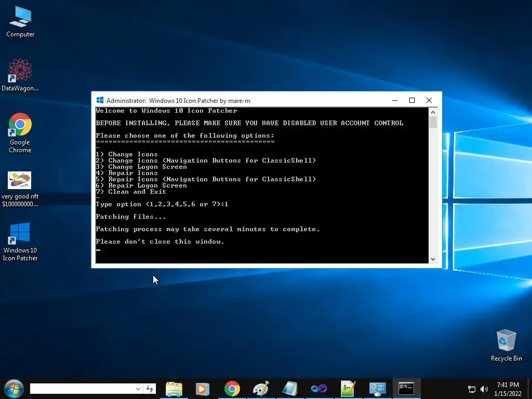
Task: Focus the taskbar address input field
Action: pyautogui.click(x=82, y=389)
